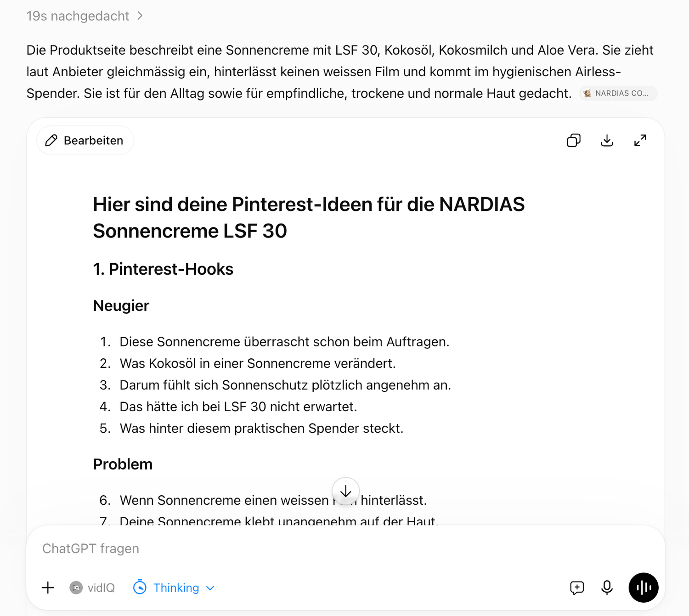Download the canvas document
Viewport: 689px width, 616px height.
[607, 141]
